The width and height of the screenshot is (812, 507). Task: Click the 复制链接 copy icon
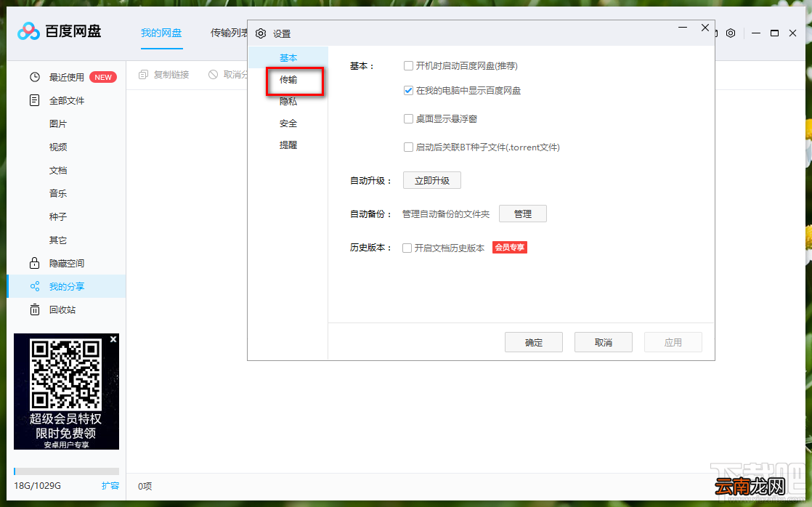tap(144, 75)
